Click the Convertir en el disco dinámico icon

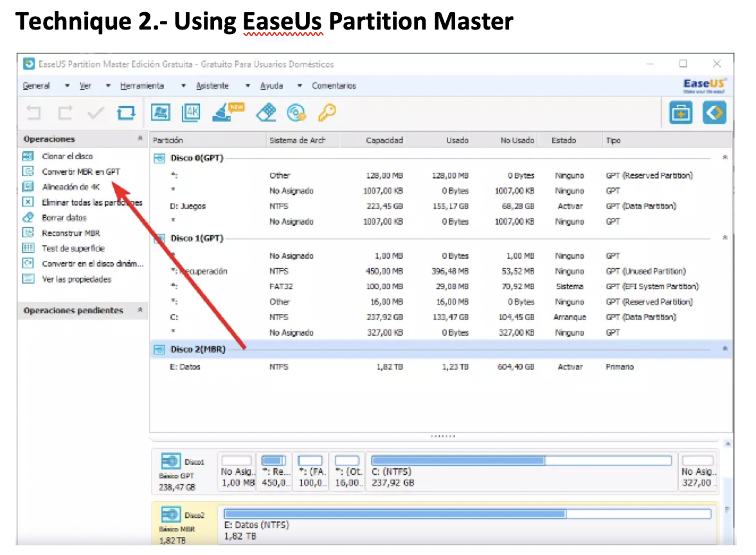point(28,263)
